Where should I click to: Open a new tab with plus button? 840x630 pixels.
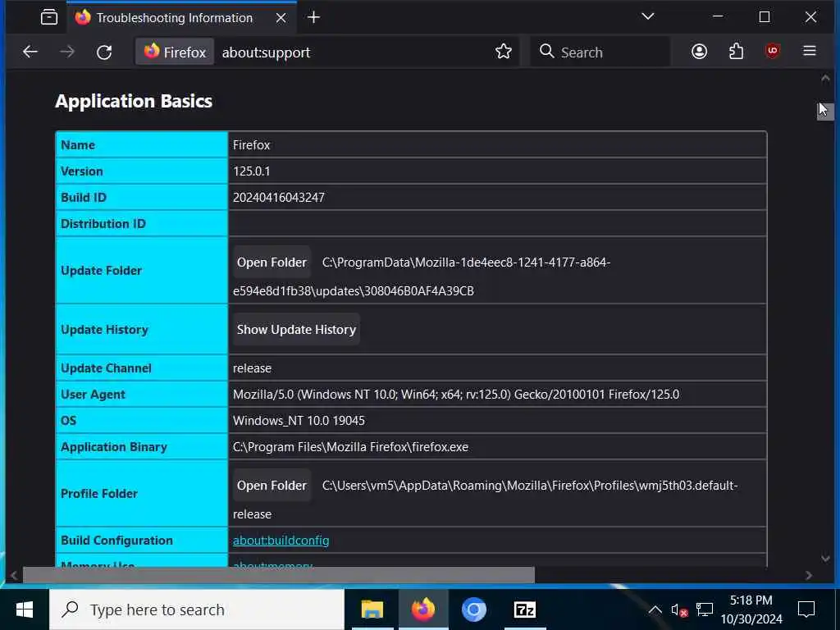pyautogui.click(x=314, y=17)
